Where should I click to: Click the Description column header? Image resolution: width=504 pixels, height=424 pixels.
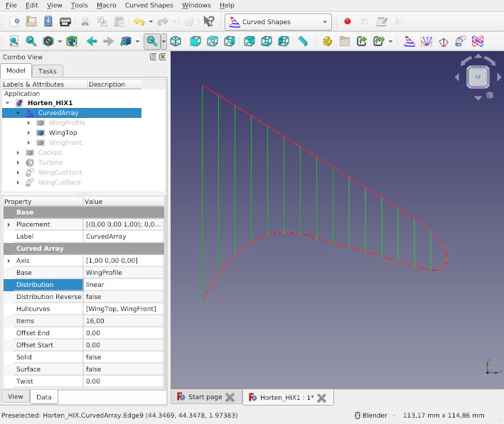114,84
